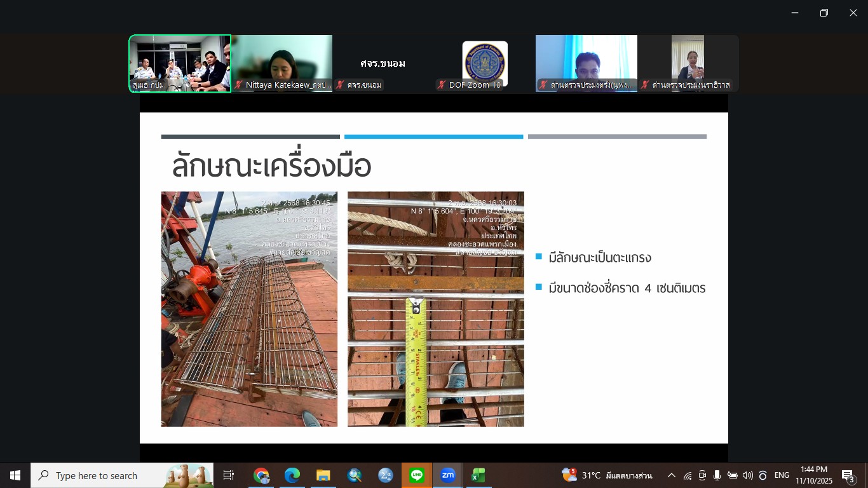The width and height of the screenshot is (868, 488).
Task: Open Task View on the taskbar
Action: point(229,475)
